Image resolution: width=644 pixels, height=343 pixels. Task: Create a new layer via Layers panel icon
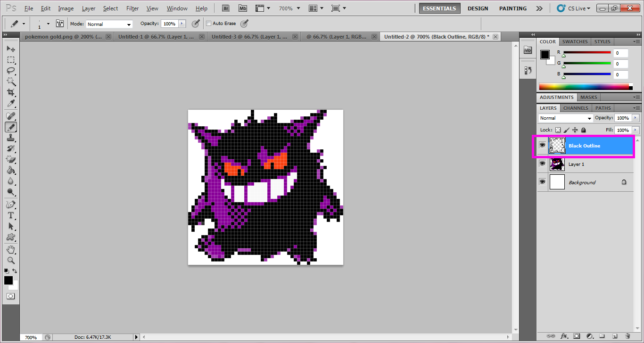[x=615, y=336]
